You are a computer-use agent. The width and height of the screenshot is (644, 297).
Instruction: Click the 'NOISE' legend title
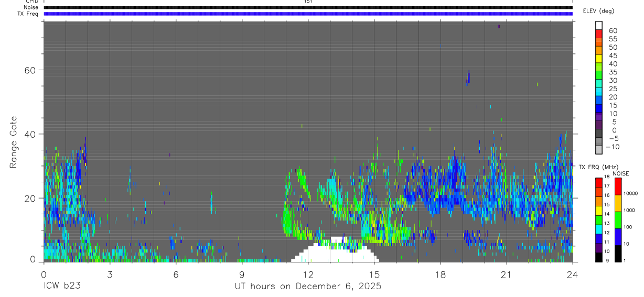pyautogui.click(x=620, y=173)
